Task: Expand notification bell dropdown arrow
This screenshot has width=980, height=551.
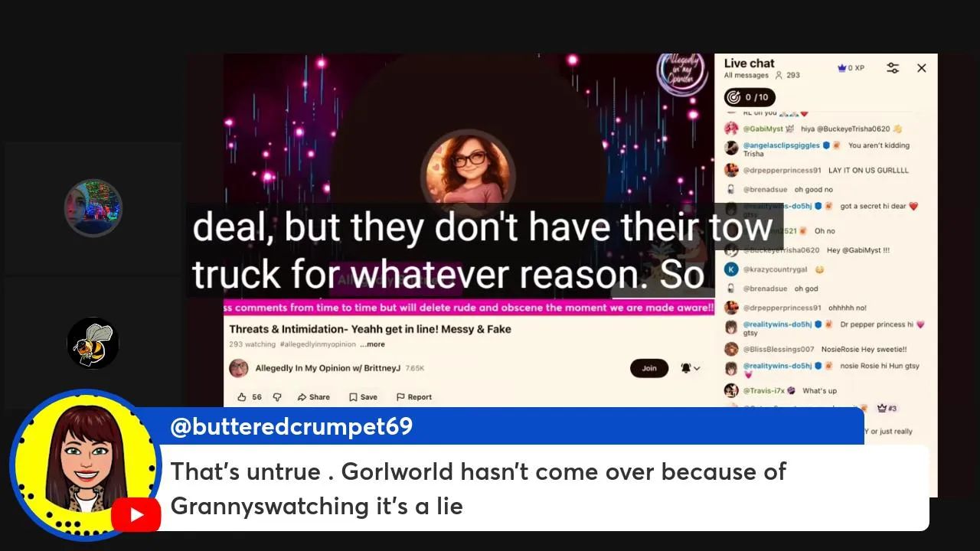Action: pos(697,368)
